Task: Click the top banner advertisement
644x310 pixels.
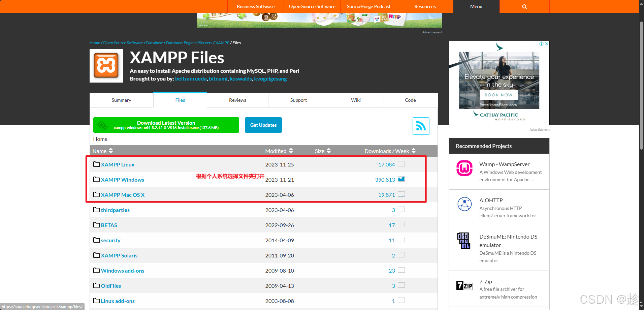Action: [319, 20]
